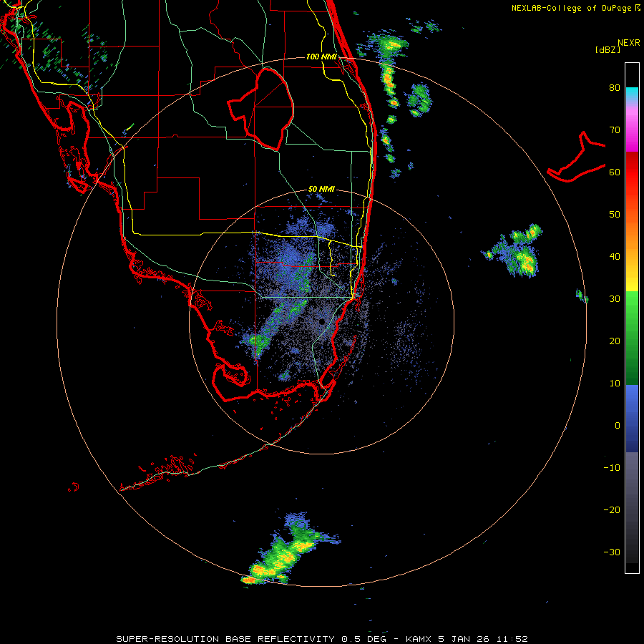The height and width of the screenshot is (644, 644).
Task: Click the -20 dBZ scale value
Action: 612,510
